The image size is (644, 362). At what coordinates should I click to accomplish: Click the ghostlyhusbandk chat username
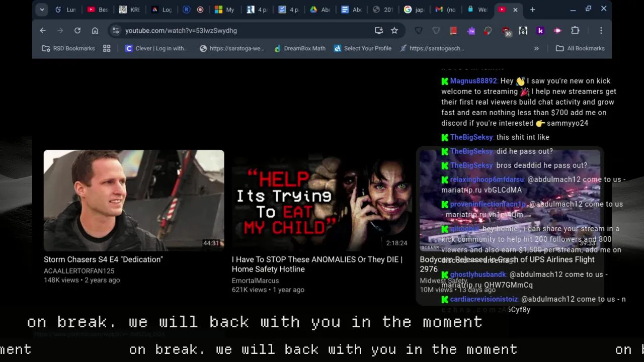478,275
